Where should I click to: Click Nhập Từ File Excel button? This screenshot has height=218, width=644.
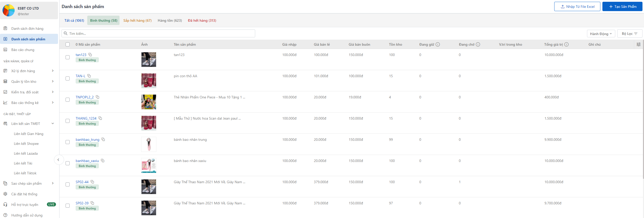[x=577, y=7]
